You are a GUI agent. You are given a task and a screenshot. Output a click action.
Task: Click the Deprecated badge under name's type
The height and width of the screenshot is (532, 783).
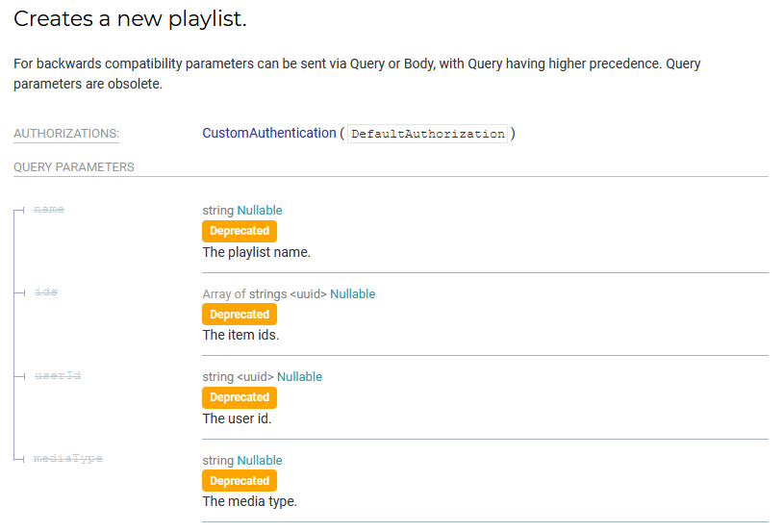click(x=240, y=231)
